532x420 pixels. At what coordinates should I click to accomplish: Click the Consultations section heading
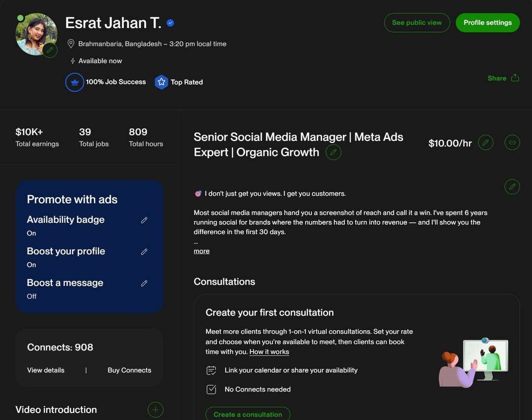click(224, 281)
